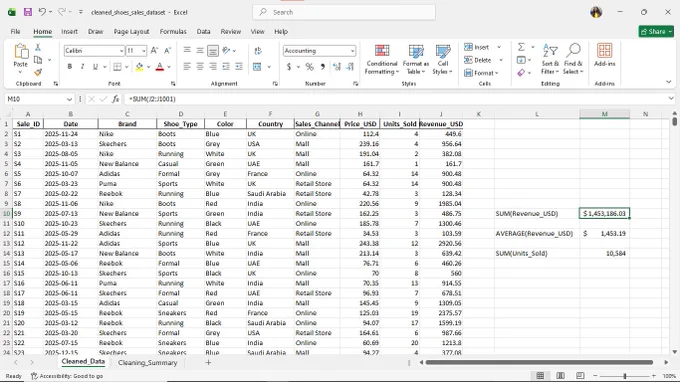Click the horizontal scrollbar thumb

[539, 362]
